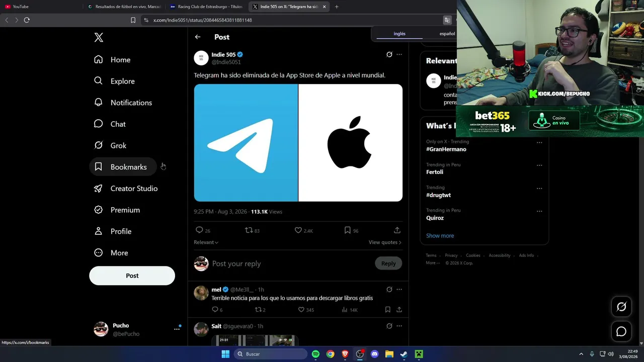Open the Telegram and Apple post image
This screenshot has width=644, height=362.
pyautogui.click(x=298, y=143)
